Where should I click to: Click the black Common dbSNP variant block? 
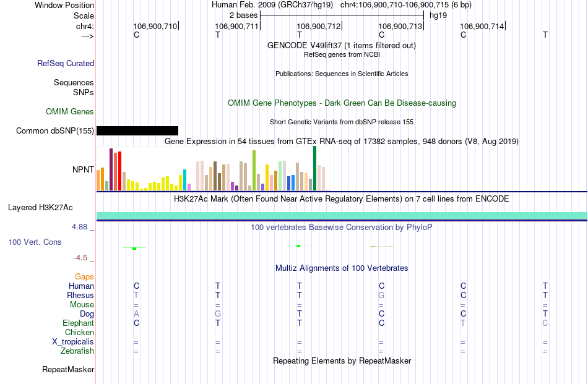pos(137,130)
